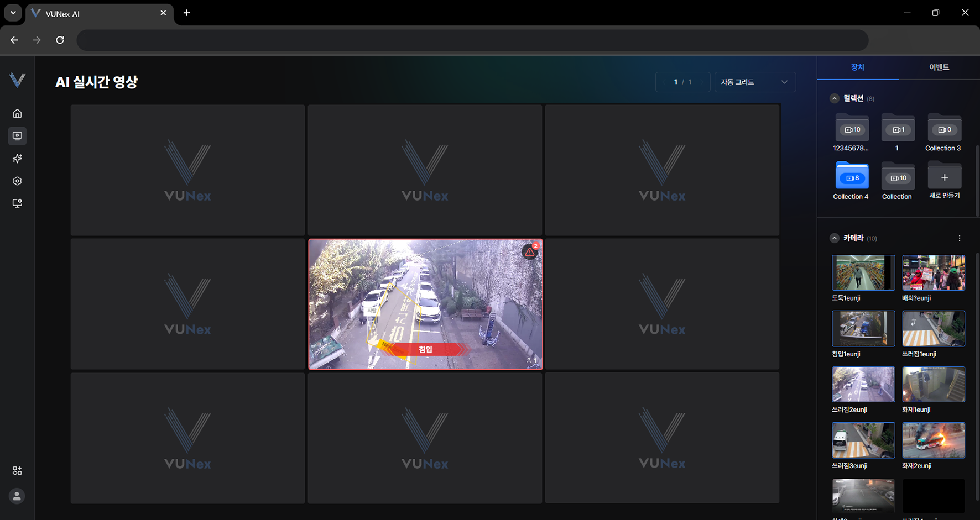This screenshot has height=520, width=980.
Task: Open the Collection 4 folder
Action: click(x=852, y=177)
